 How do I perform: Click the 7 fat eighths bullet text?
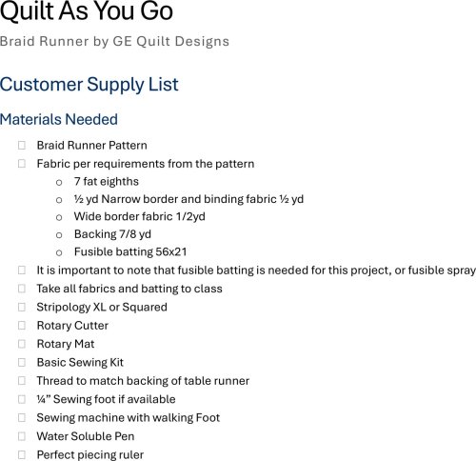tap(107, 182)
